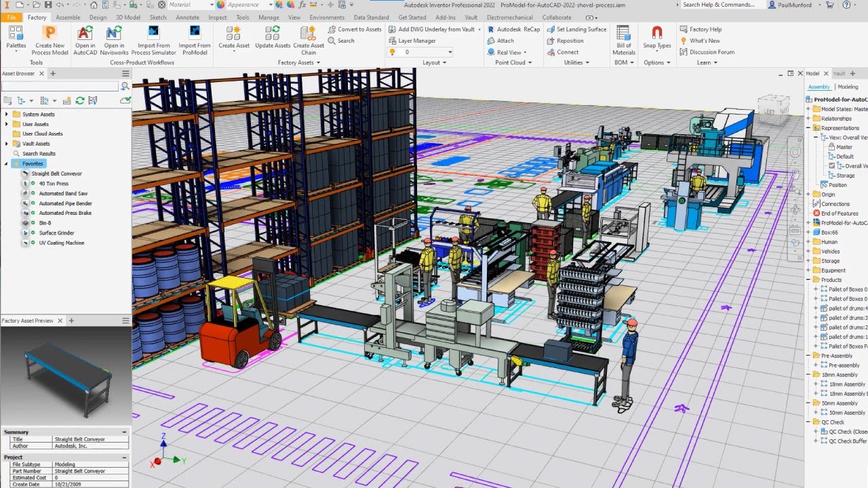Click the Reposition button
Viewport: 868px width, 488px height.
coord(565,41)
